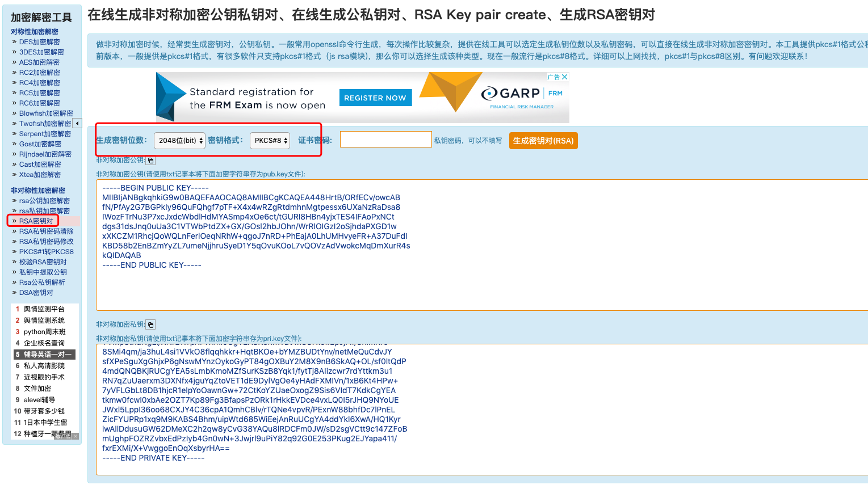Open RC5加密解密 in the sidebar

pyautogui.click(x=40, y=93)
